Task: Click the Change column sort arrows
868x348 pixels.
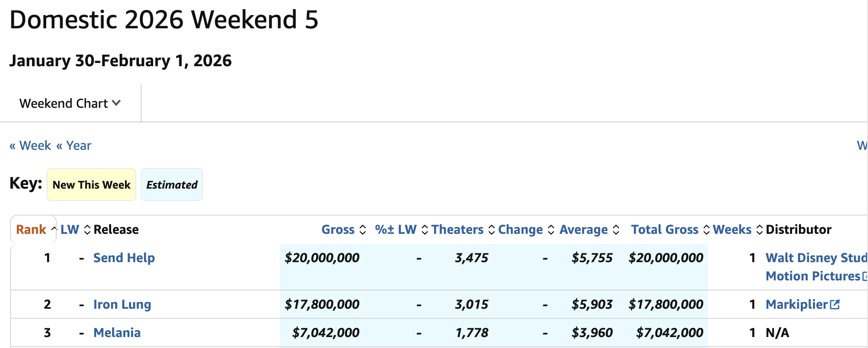Action: (x=551, y=230)
